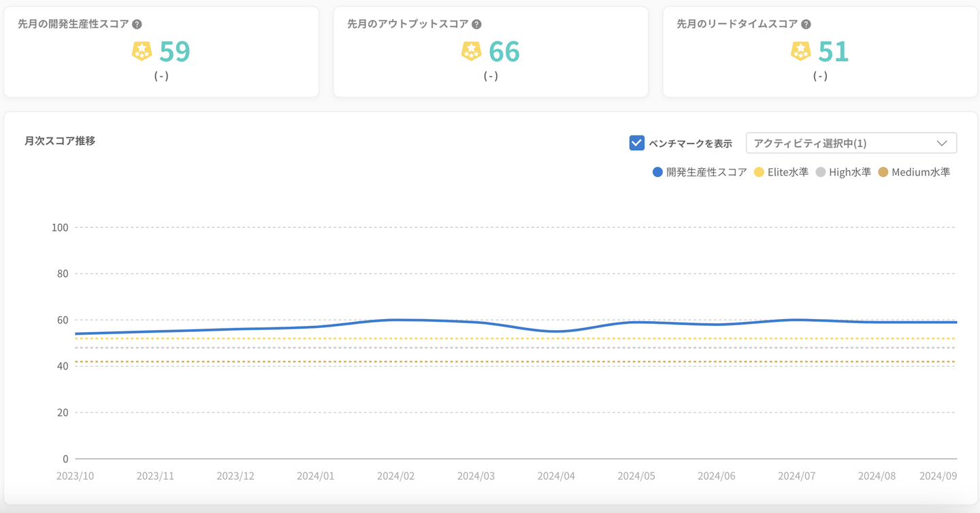Toggle High水準 legend gray dot

click(821, 172)
